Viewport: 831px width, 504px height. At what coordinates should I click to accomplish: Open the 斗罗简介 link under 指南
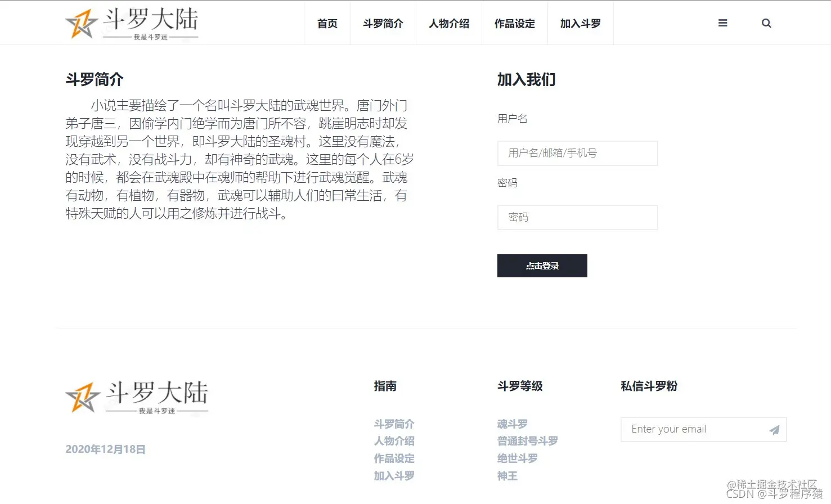(x=394, y=424)
